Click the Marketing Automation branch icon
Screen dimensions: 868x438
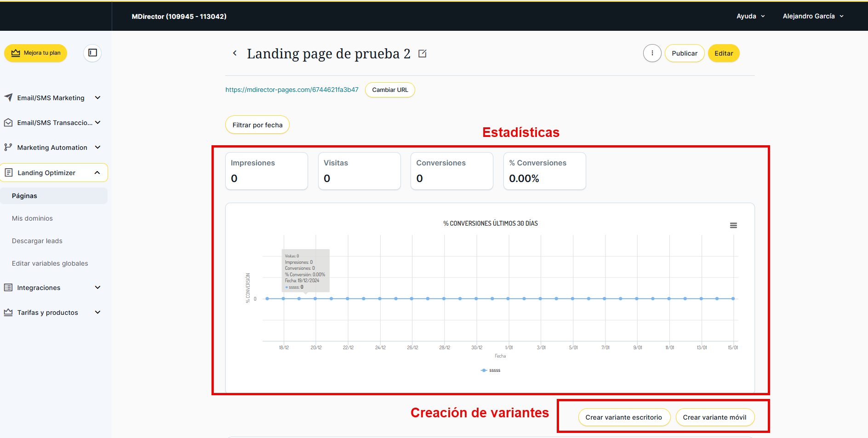click(8, 148)
